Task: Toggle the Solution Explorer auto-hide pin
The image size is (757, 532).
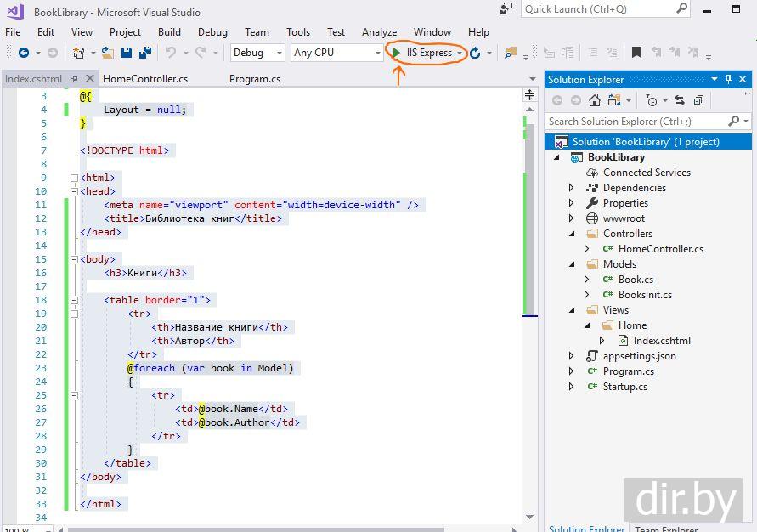Action: click(728, 79)
